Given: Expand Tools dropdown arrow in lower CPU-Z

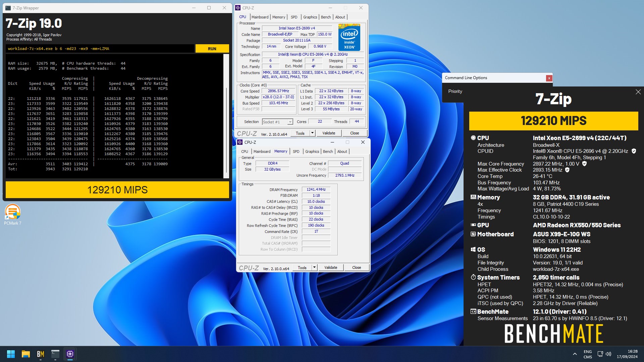Looking at the screenshot, I should (x=314, y=267).
